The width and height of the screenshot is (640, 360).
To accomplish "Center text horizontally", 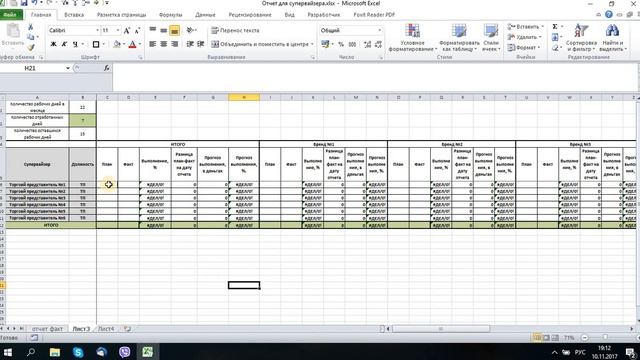I will [163, 44].
